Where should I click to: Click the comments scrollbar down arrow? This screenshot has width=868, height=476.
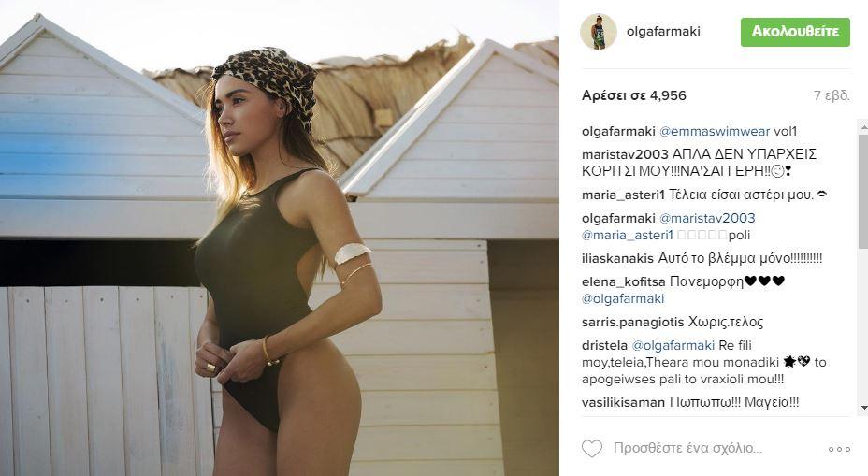[863, 408]
